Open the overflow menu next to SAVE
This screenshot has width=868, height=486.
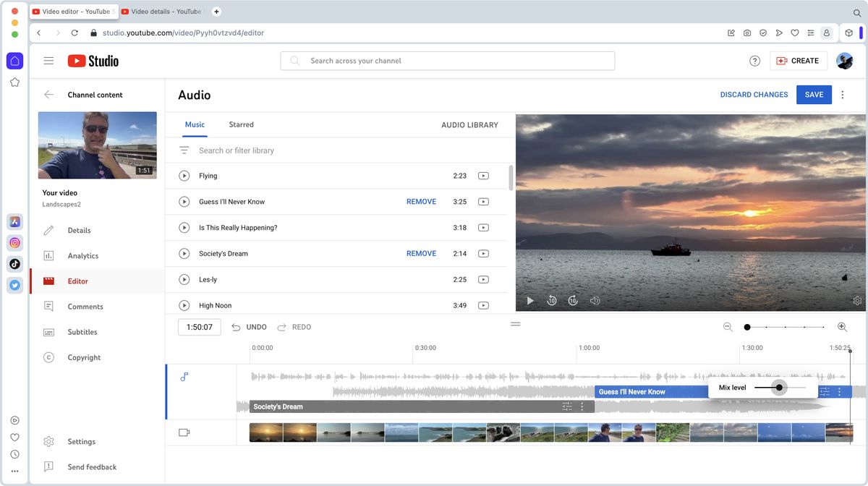[842, 95]
